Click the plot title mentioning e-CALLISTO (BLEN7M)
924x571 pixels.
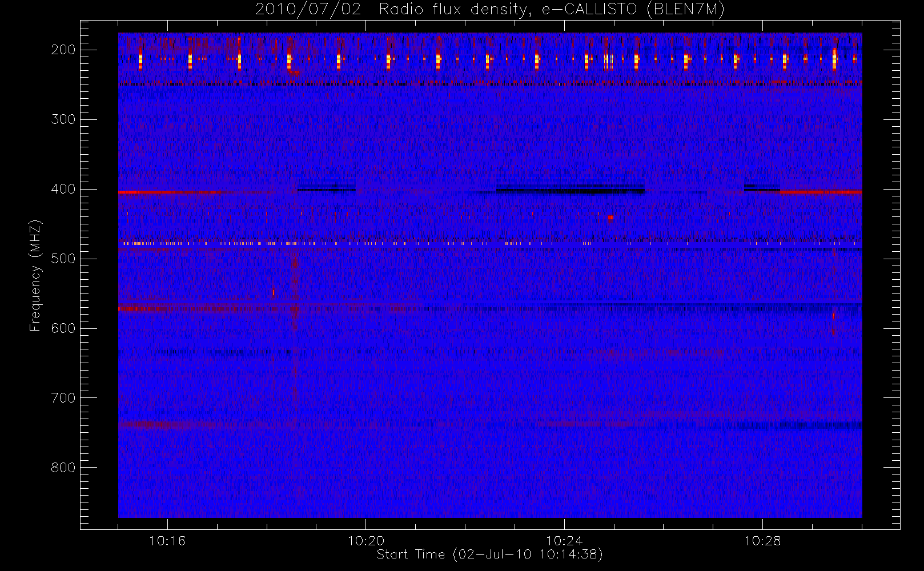coord(490,9)
